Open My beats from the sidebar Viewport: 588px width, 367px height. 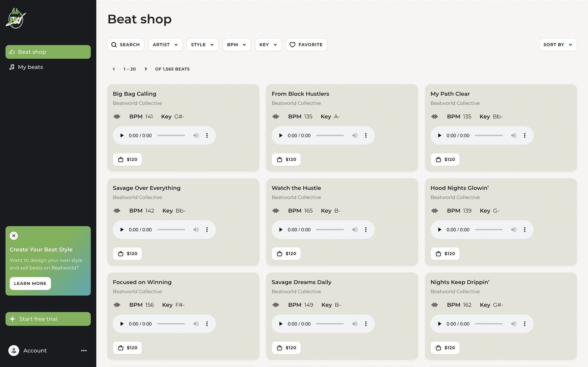pos(30,67)
